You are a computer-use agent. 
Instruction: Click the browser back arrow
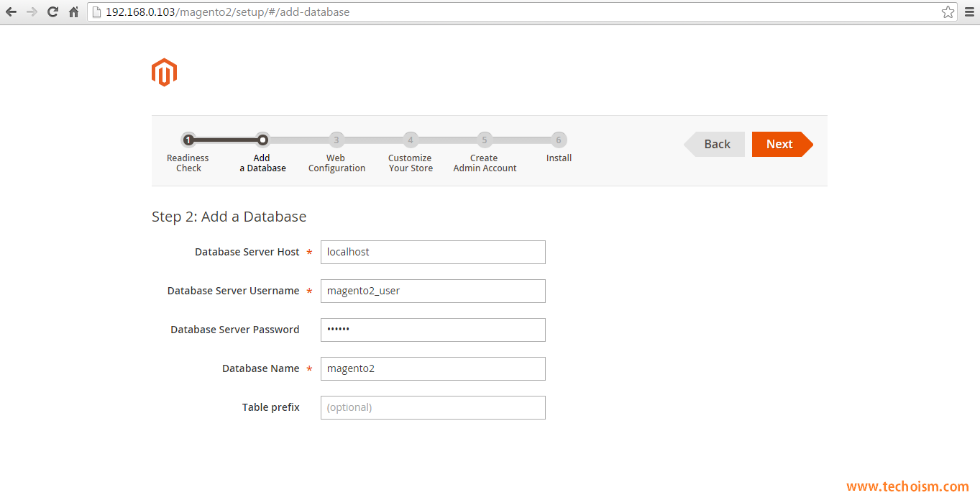pyautogui.click(x=11, y=12)
